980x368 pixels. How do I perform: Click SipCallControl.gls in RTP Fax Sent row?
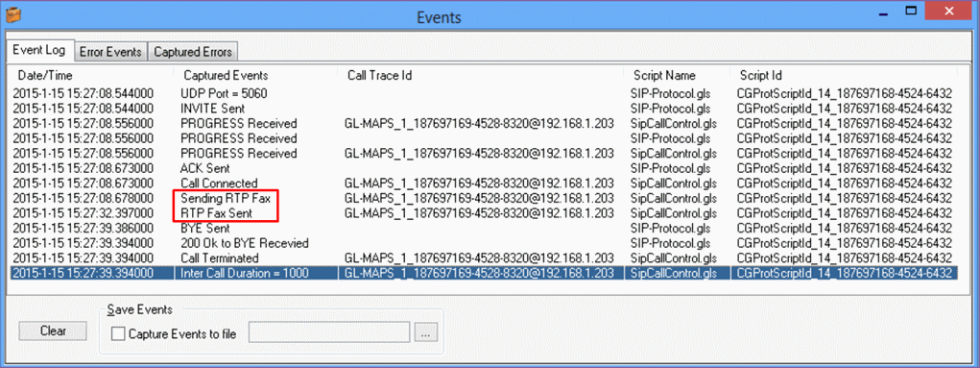[x=674, y=213]
